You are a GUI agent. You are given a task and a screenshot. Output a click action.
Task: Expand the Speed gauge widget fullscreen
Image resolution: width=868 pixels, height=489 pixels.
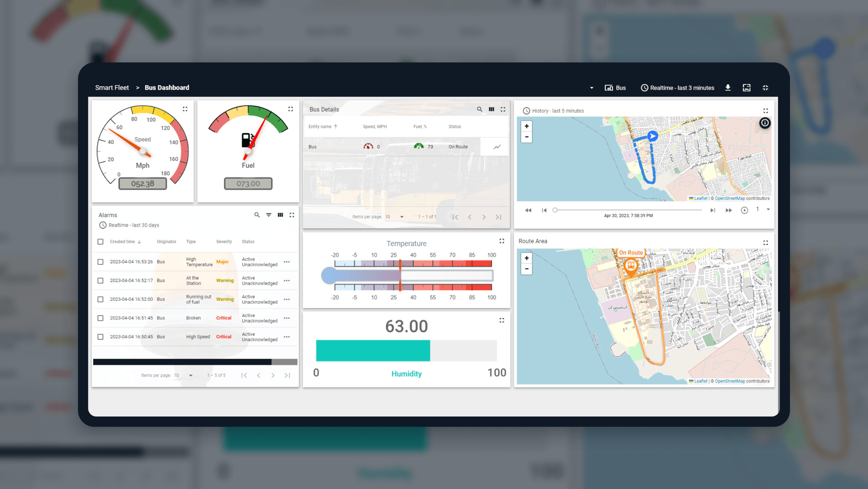[x=185, y=109]
